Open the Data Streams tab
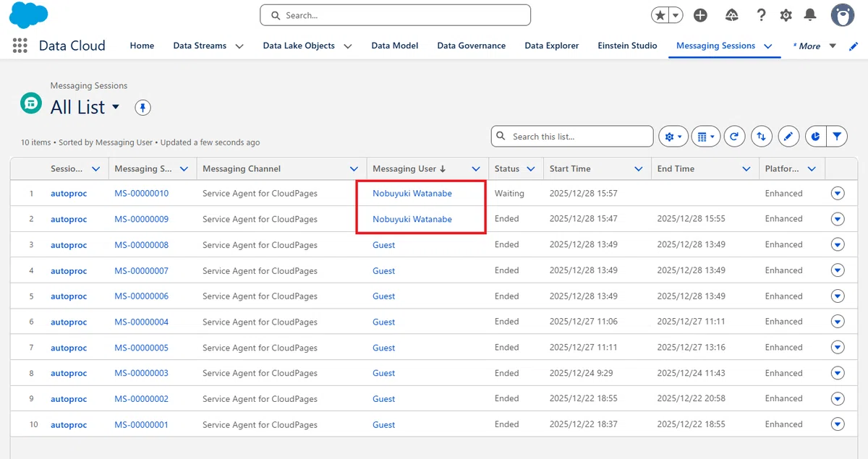Image resolution: width=868 pixels, height=459 pixels. (200, 46)
